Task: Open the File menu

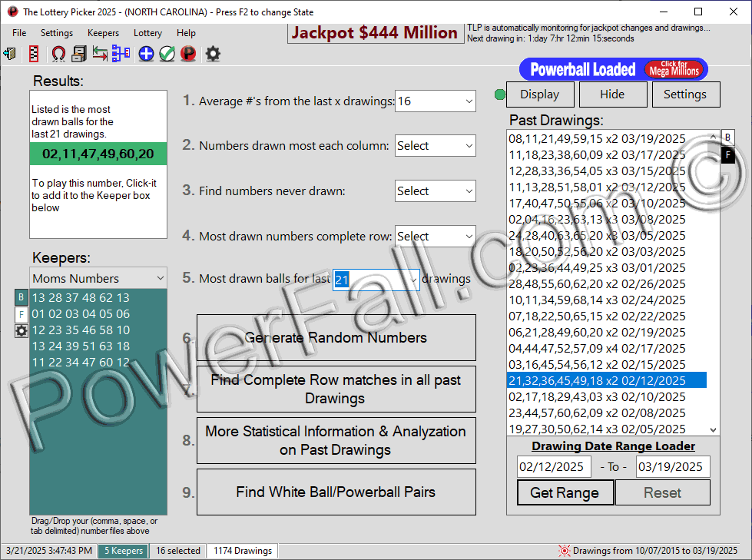Action: click(x=19, y=32)
